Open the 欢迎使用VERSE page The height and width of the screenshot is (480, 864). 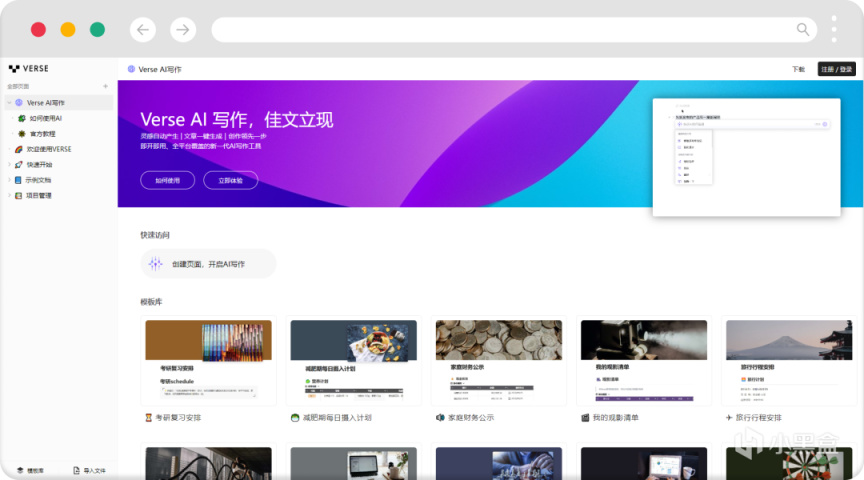(x=49, y=149)
